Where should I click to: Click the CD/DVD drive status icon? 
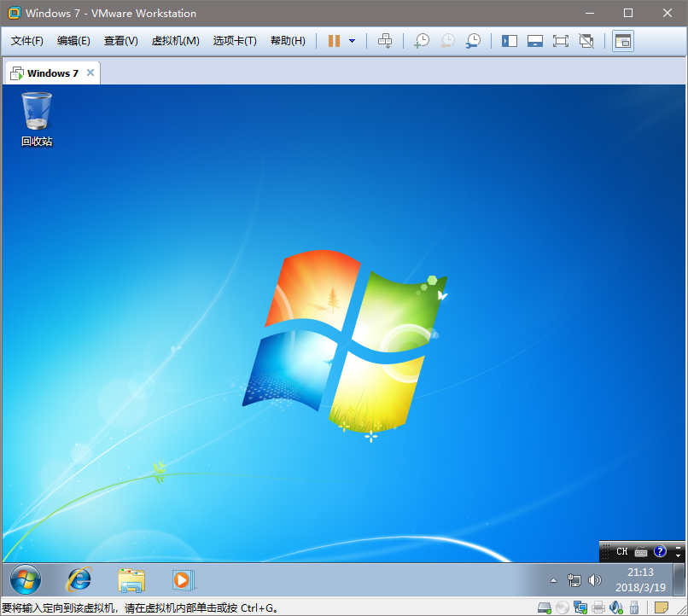coord(562,607)
